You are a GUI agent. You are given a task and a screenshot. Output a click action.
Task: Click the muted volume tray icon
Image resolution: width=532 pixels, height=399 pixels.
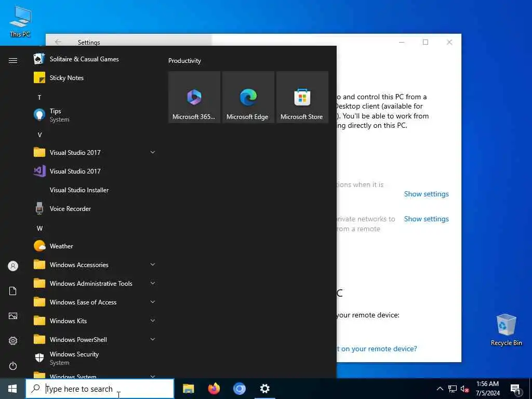464,389
